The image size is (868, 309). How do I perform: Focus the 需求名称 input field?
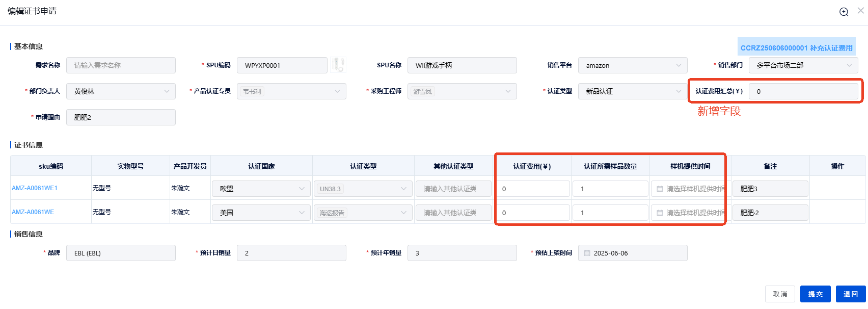(121, 65)
